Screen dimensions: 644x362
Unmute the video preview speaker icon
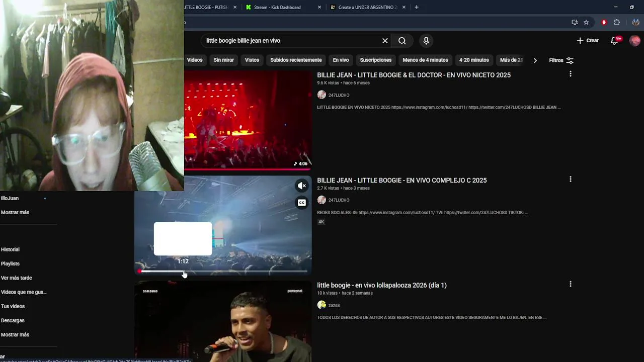coord(302,186)
